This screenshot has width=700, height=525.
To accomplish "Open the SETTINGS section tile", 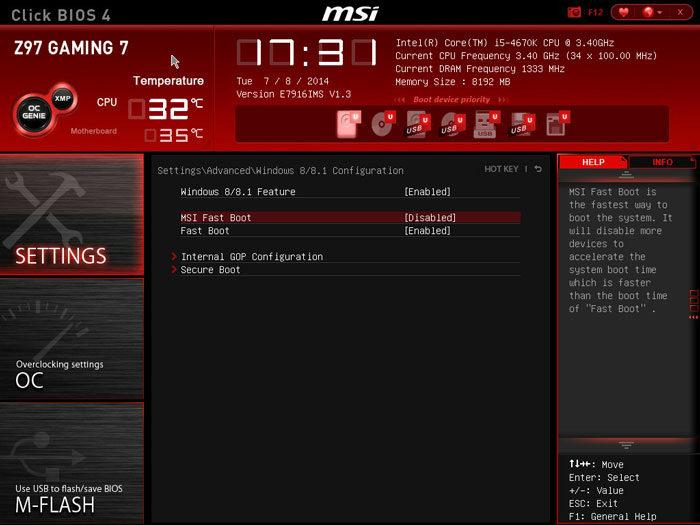I will [72, 214].
